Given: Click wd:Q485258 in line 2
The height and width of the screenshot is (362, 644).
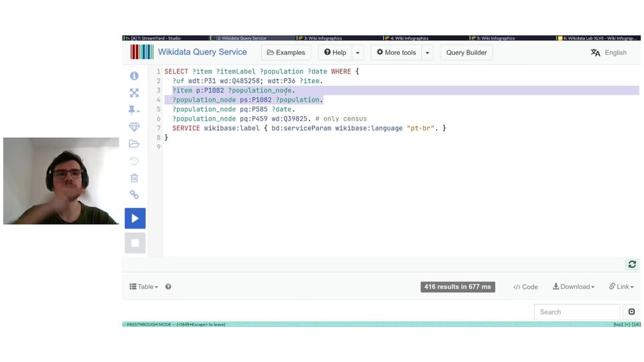Looking at the screenshot, I should click(240, 81).
